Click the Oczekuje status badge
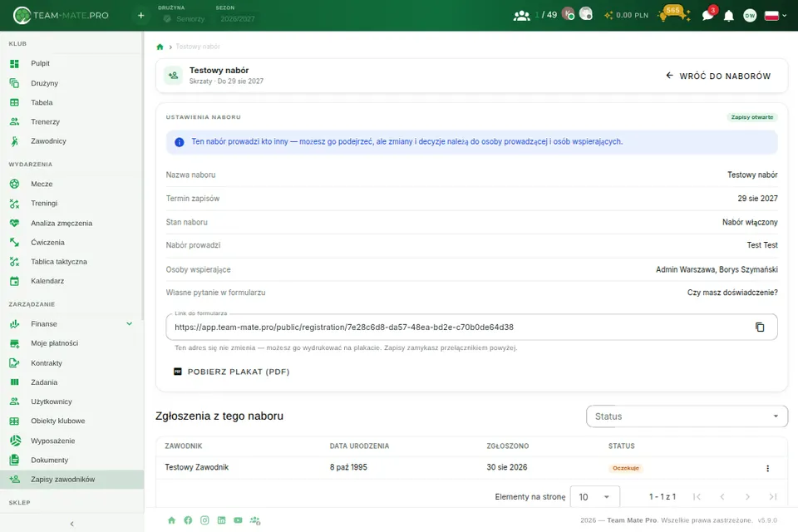This screenshot has height=532, width=798. (625, 468)
